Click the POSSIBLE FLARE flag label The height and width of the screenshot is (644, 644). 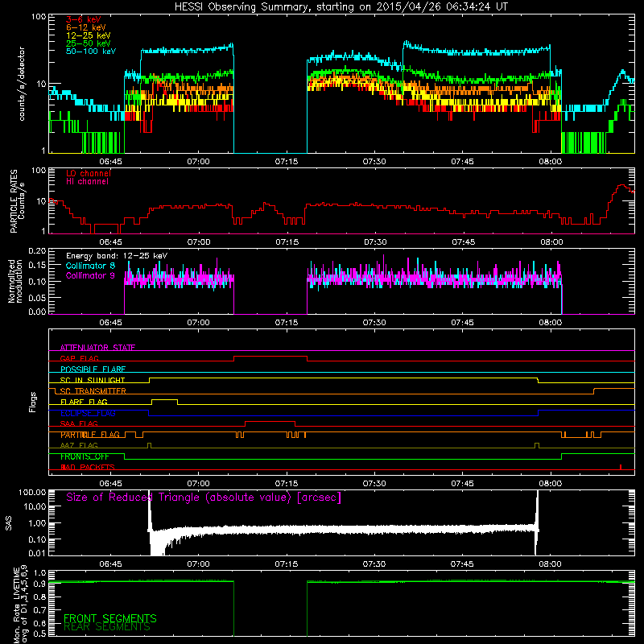[x=93, y=369]
